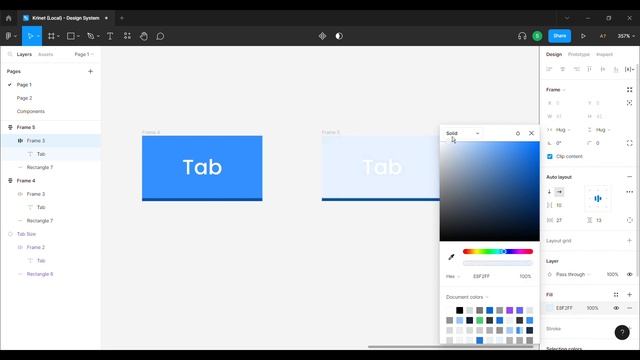Toggle individual padding icon
The width and height of the screenshot is (640, 360).
[629, 220]
